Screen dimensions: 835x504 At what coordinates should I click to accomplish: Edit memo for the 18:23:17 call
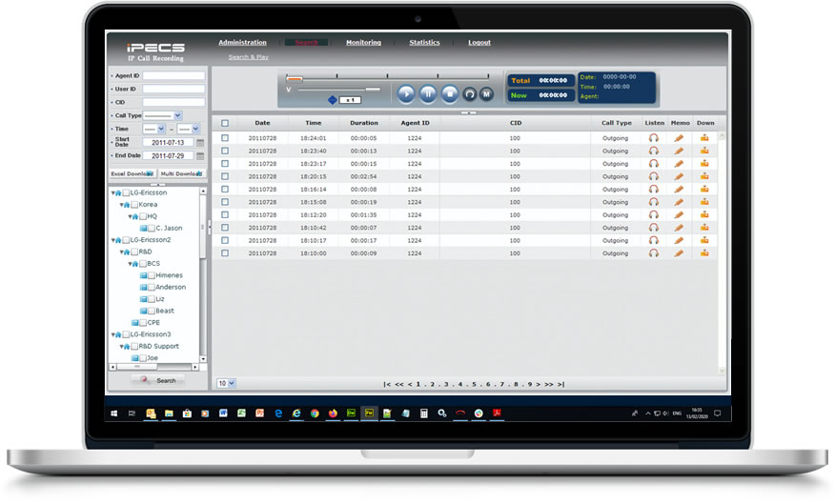(679, 163)
